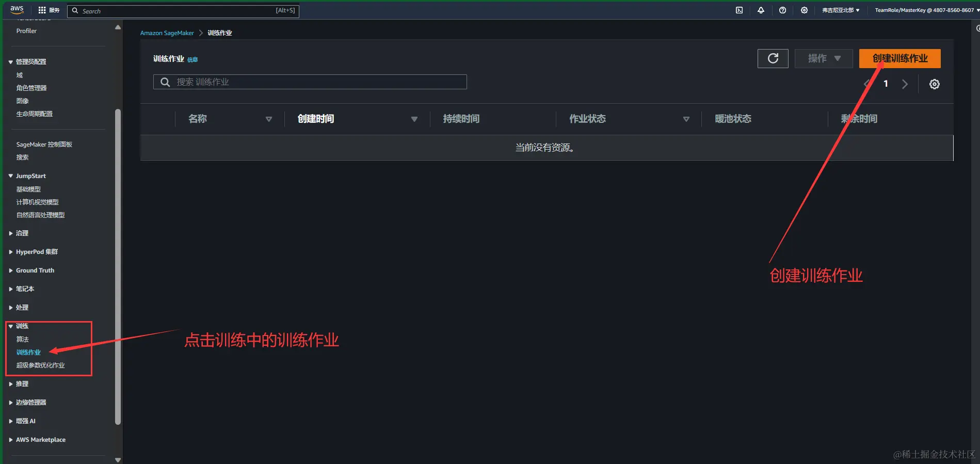This screenshot has width=980, height=464.
Task: Click 创建训练作业 button
Action: 899,58
